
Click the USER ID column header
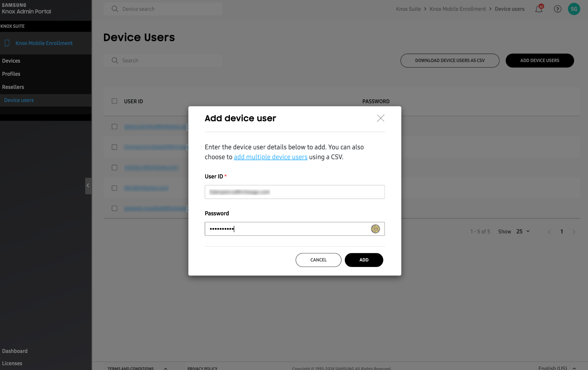[133, 101]
